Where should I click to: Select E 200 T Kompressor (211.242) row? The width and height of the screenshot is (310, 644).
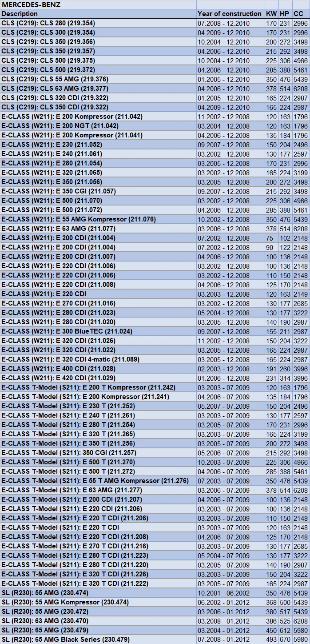(155, 387)
